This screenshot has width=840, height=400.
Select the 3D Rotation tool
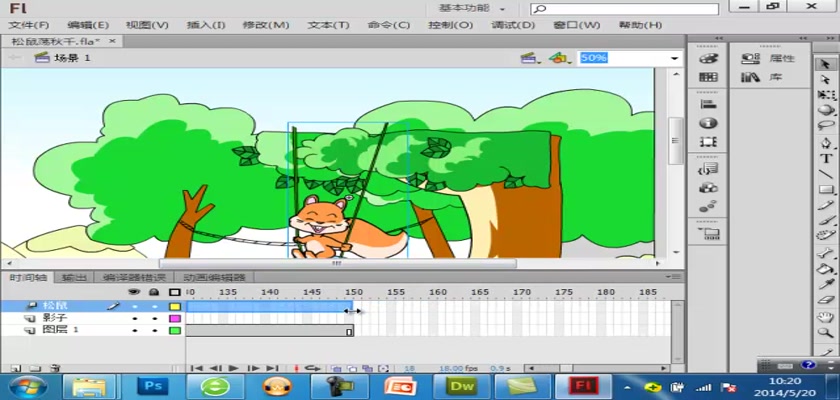coord(826,110)
